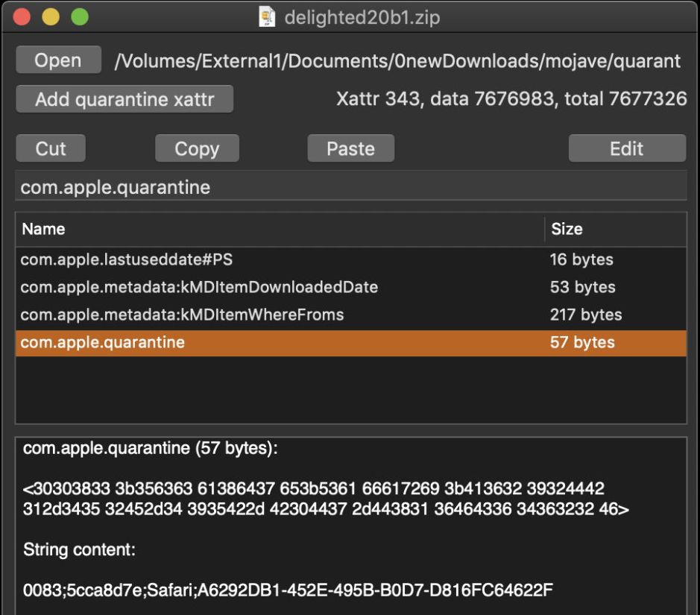The width and height of the screenshot is (700, 615).
Task: Click the Copy button
Action: [x=197, y=148]
